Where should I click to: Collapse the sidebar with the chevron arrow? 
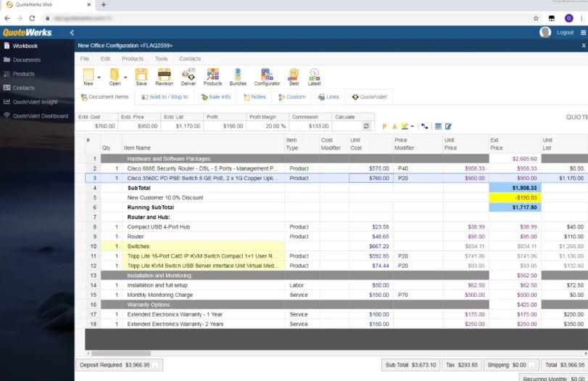[x=72, y=33]
